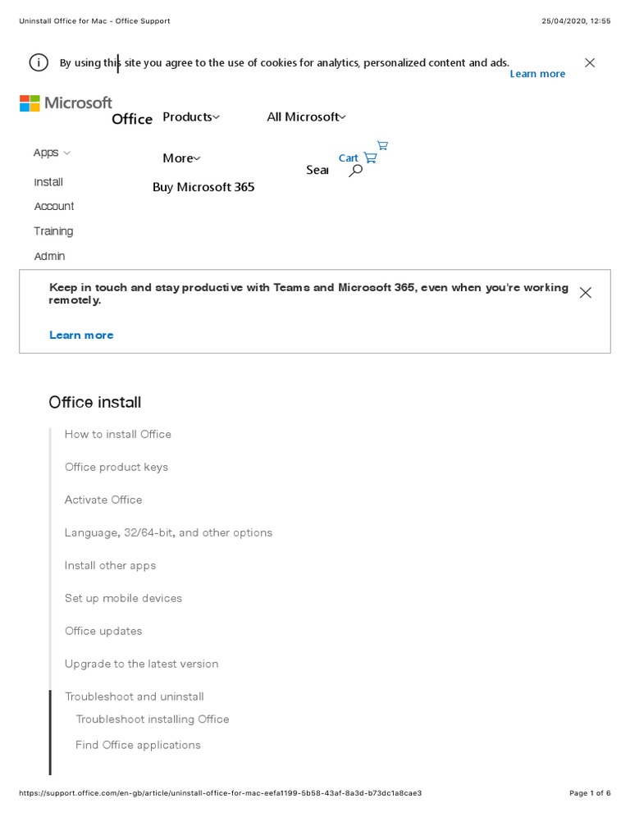Select Troubleshoot and uninstall section

click(135, 696)
